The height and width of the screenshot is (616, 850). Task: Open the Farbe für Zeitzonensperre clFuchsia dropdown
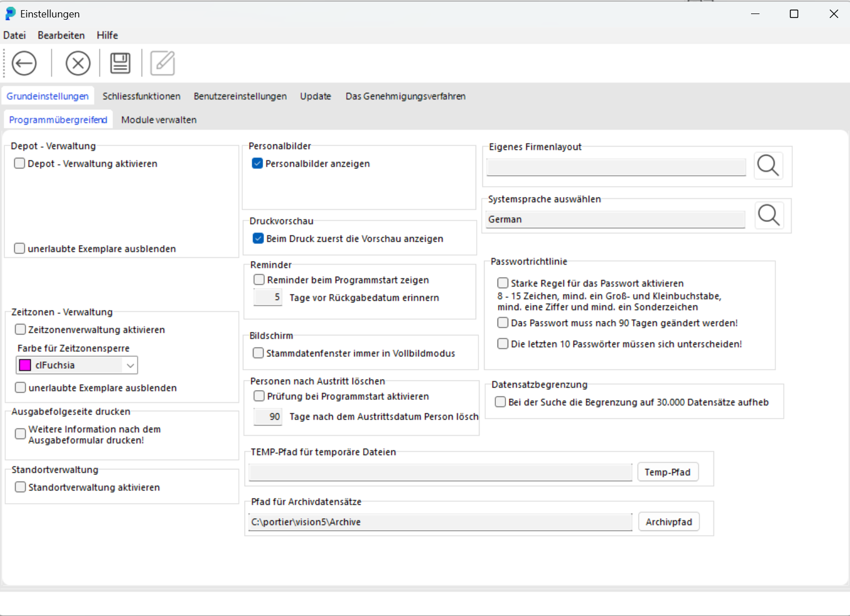77,365
